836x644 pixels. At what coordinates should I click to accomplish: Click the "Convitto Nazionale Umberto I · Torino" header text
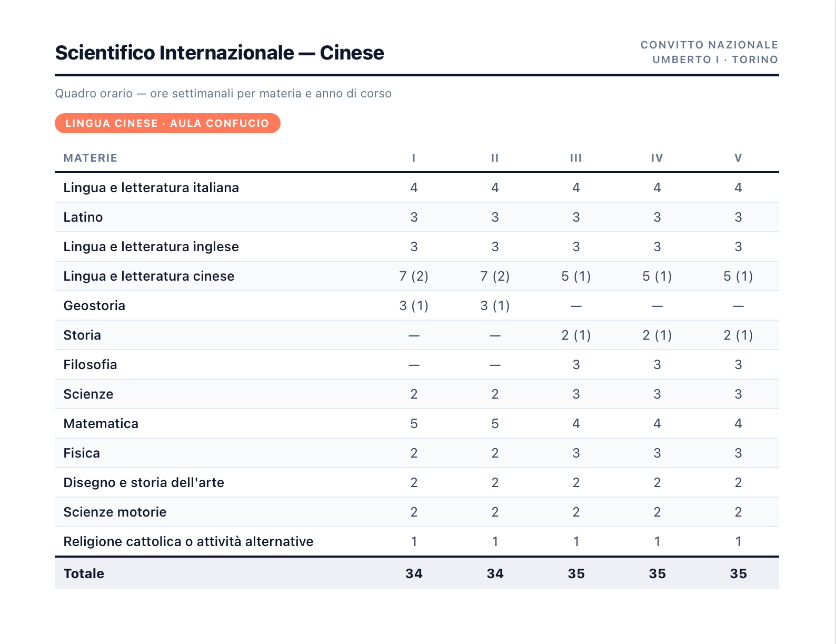point(709,52)
